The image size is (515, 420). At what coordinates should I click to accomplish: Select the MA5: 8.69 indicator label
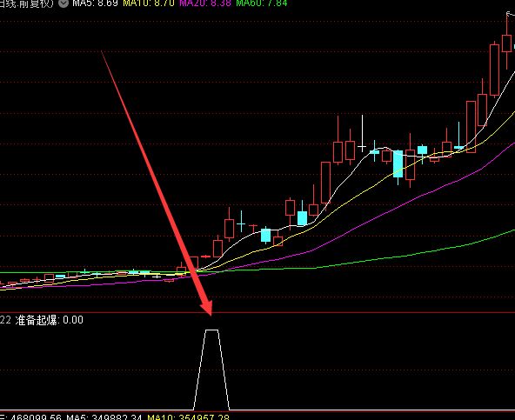click(x=95, y=3)
